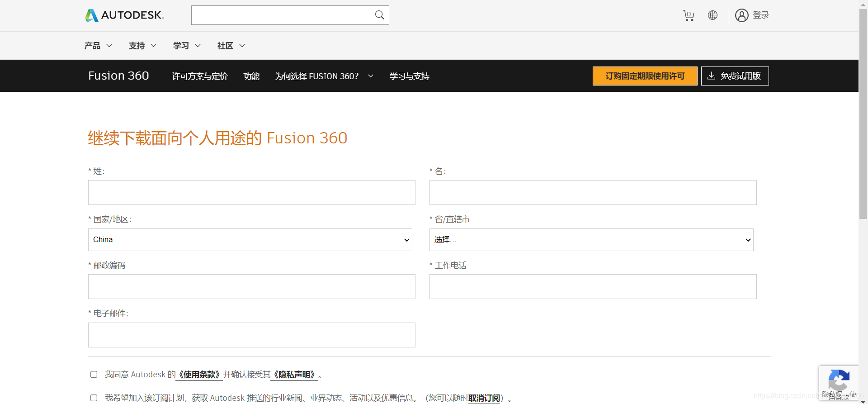Click the user account avatar icon

point(741,15)
